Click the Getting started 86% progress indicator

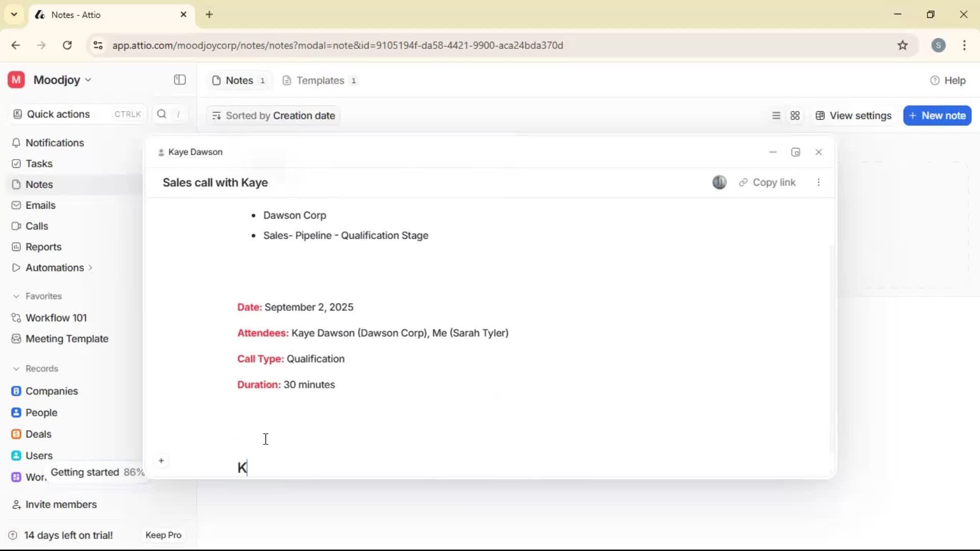tap(97, 472)
